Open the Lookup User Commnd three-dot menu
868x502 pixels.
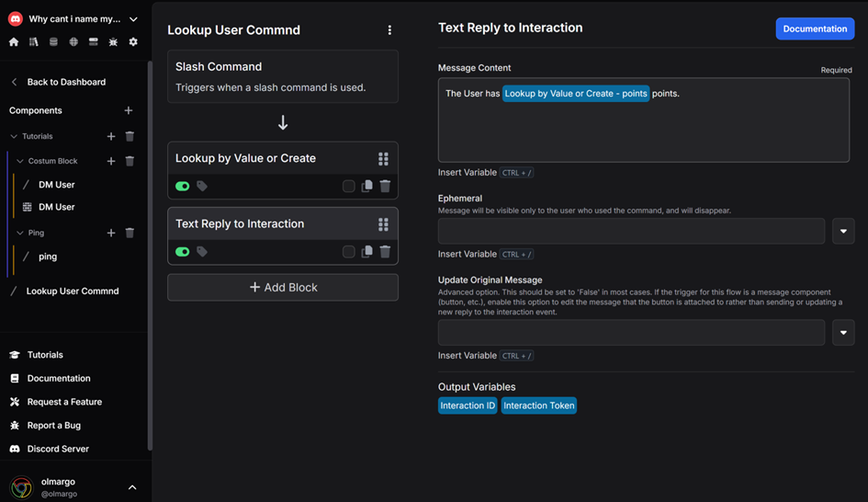point(389,30)
